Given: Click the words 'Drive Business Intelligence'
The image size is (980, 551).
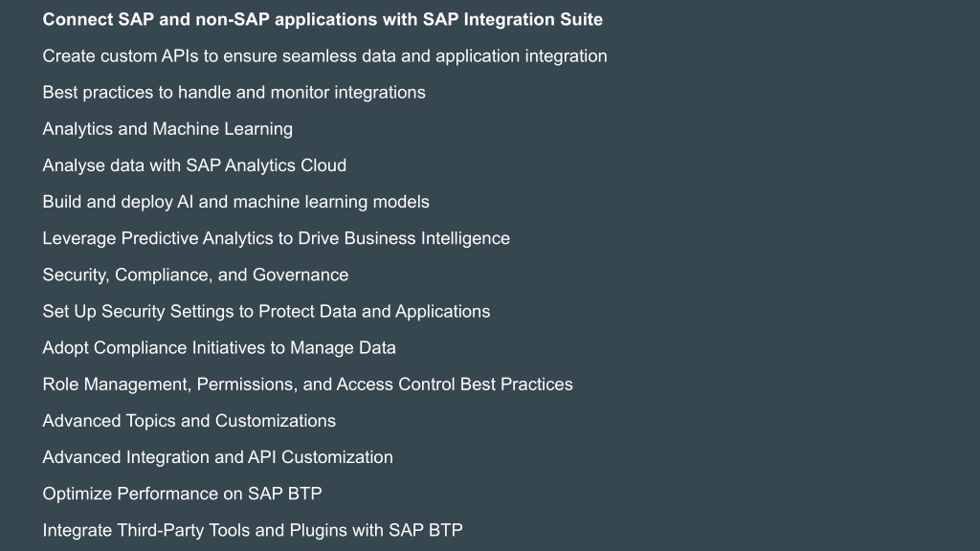Looking at the screenshot, I should coord(404,238).
